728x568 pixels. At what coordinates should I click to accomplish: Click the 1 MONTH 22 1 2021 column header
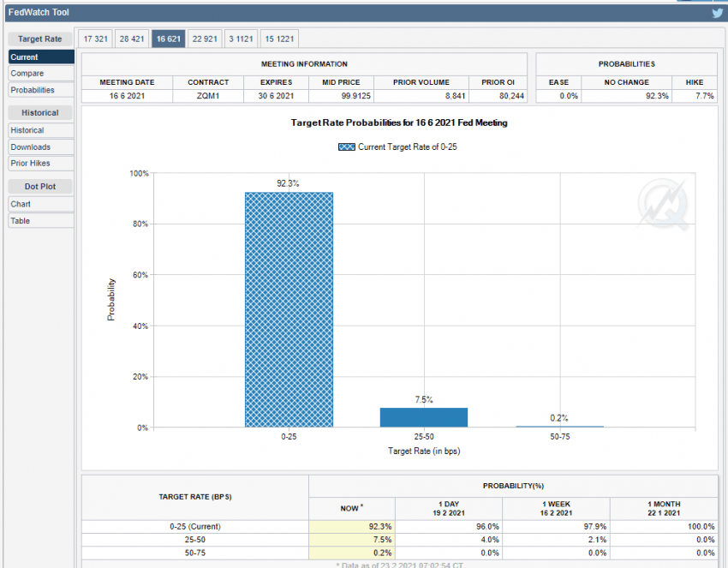pyautogui.click(x=664, y=509)
